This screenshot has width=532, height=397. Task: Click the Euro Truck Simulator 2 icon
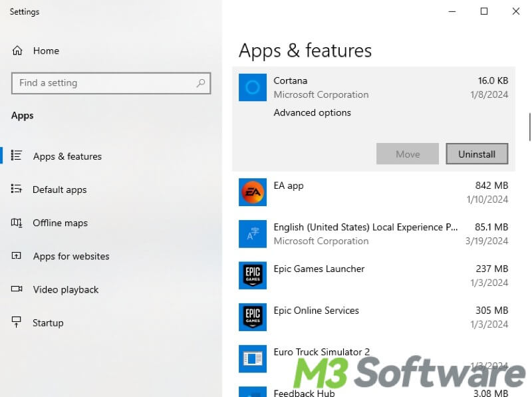pos(253,358)
